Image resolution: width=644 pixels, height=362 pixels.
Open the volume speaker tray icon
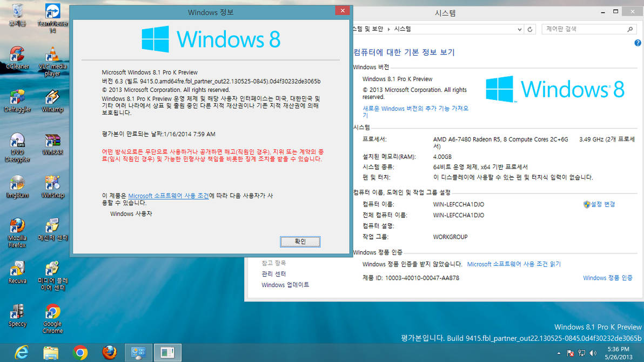click(x=593, y=353)
